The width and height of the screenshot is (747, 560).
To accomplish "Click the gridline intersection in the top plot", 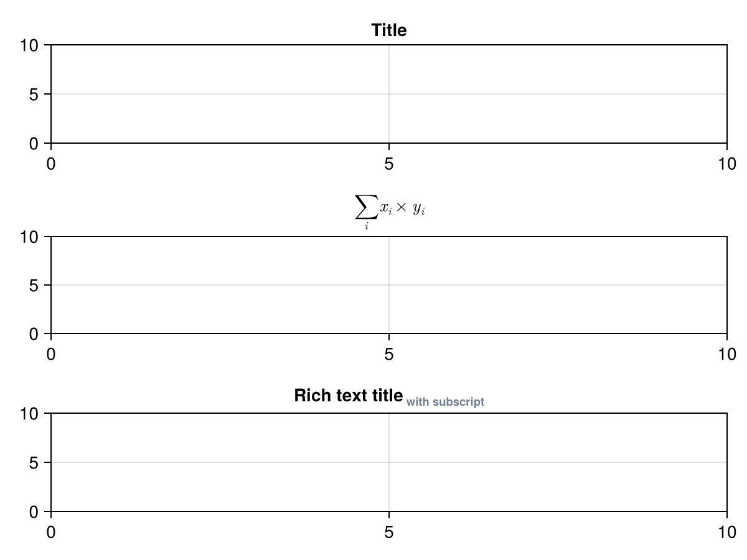I will point(389,94).
